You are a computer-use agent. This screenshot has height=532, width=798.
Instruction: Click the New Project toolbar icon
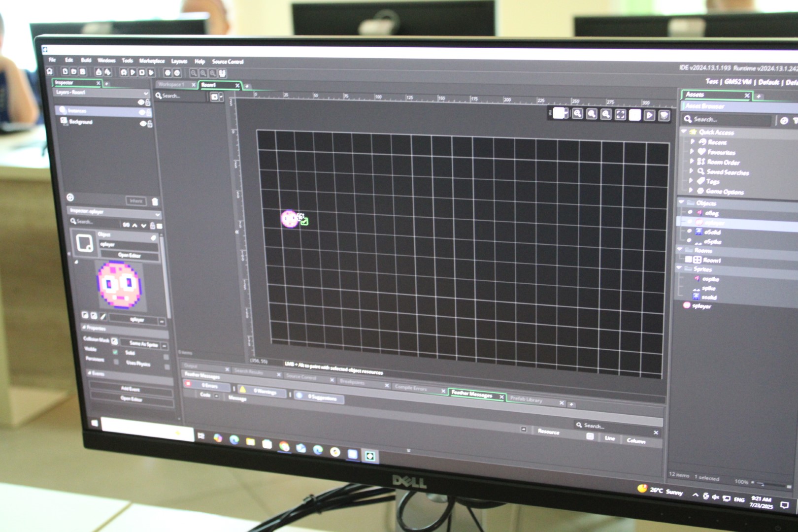tap(65, 72)
